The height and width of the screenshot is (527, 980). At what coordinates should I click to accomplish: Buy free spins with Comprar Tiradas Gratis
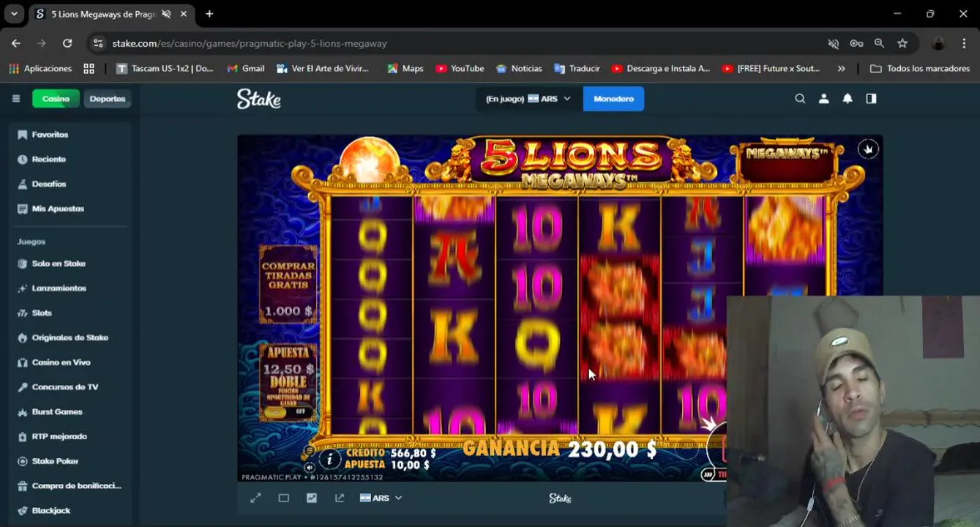(x=288, y=284)
